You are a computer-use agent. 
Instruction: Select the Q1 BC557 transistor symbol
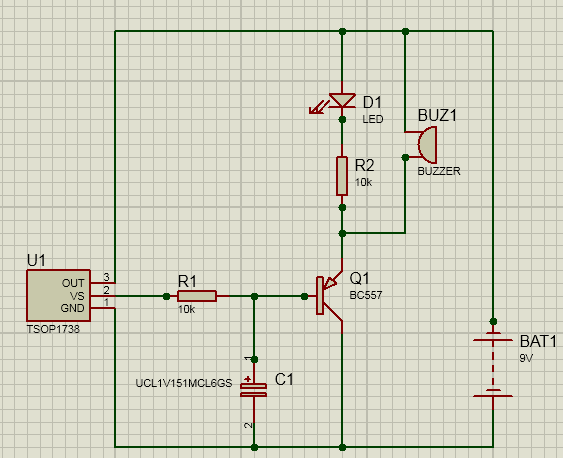(x=329, y=295)
